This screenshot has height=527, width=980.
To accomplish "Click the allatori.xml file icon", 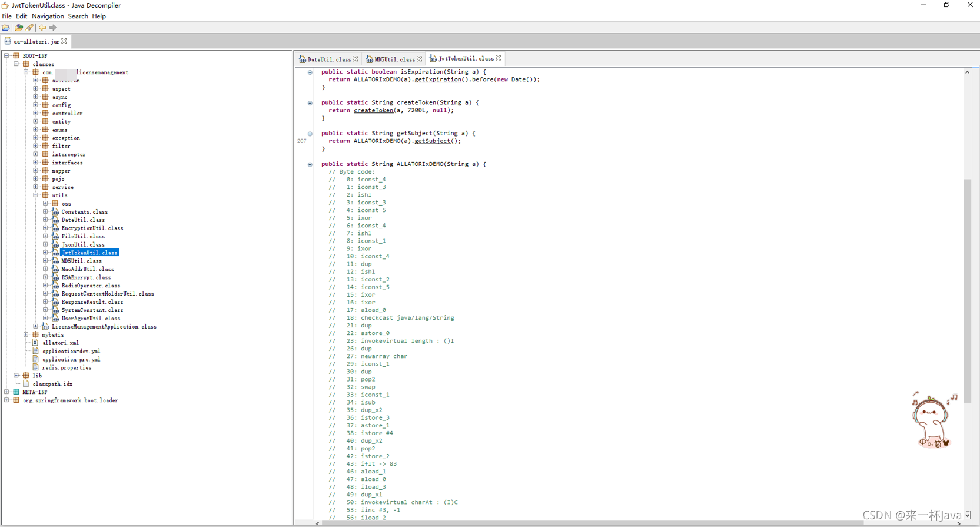I will pos(35,343).
